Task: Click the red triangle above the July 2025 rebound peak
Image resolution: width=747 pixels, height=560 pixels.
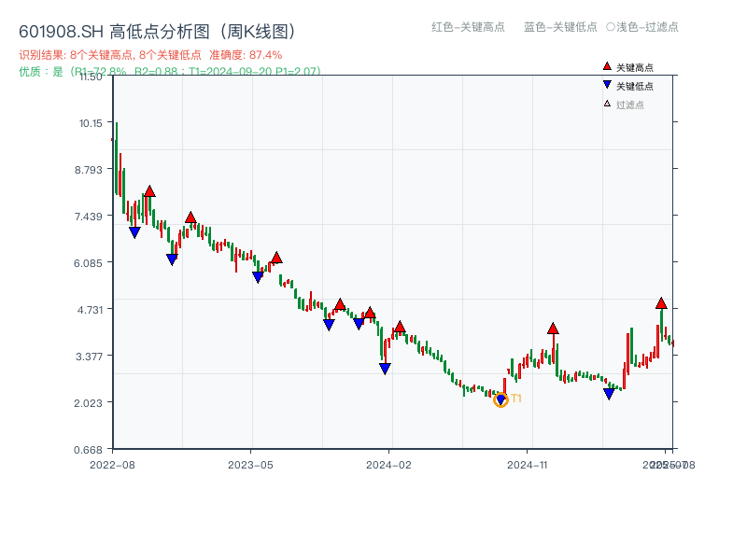Action: click(660, 302)
